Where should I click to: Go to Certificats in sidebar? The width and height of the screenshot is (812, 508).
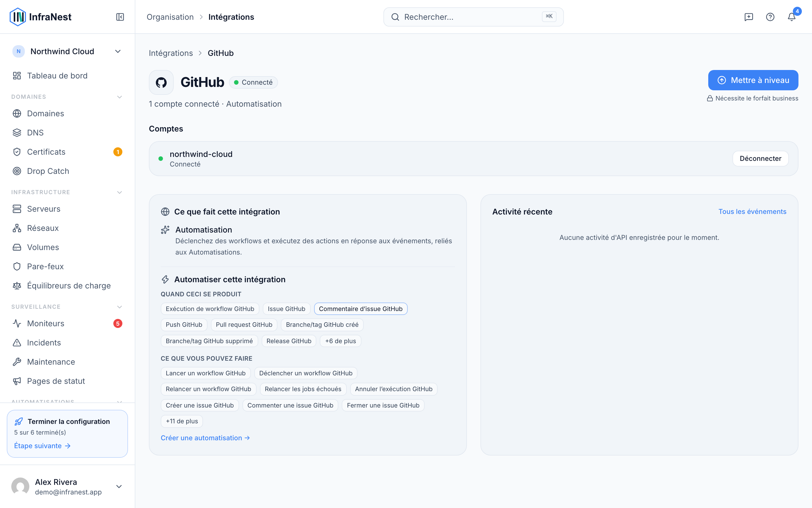click(67, 152)
